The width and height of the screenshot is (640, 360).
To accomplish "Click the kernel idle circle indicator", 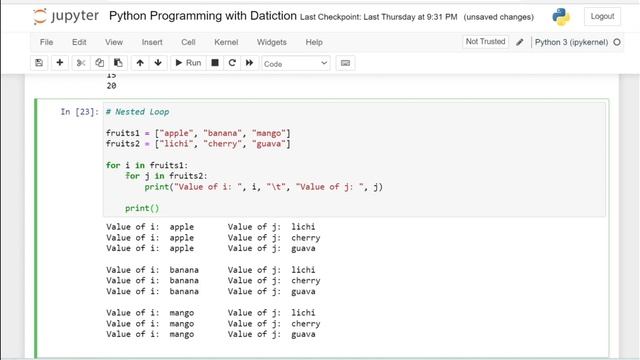I will coord(617,42).
